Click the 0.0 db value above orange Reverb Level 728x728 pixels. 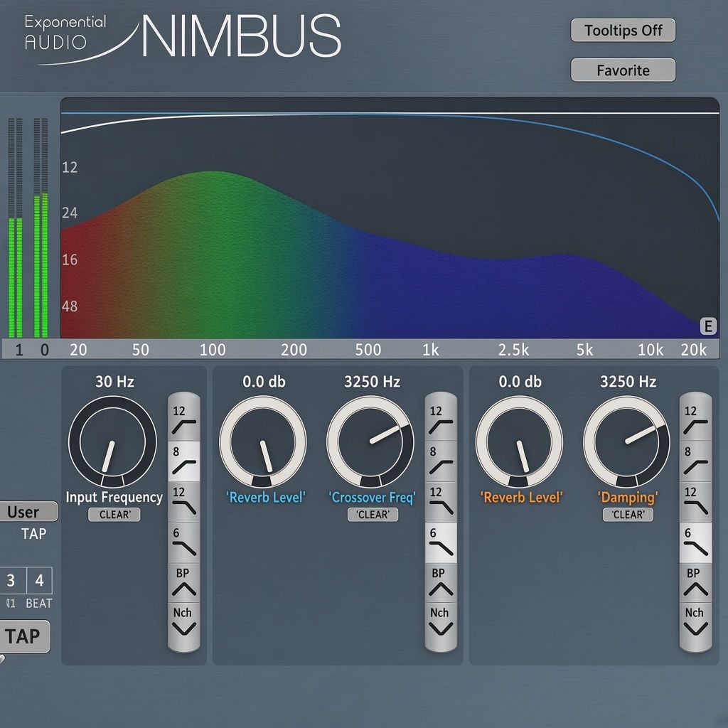click(x=520, y=382)
